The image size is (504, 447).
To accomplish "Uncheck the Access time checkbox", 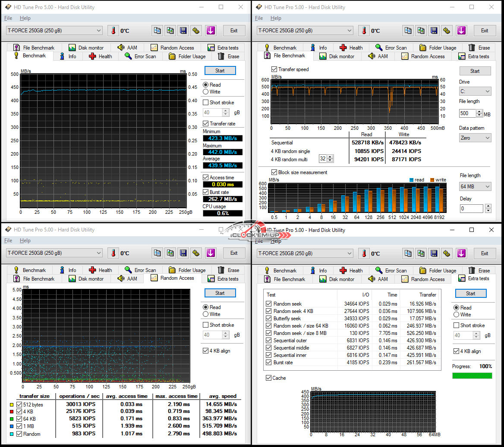I will 206,178.
